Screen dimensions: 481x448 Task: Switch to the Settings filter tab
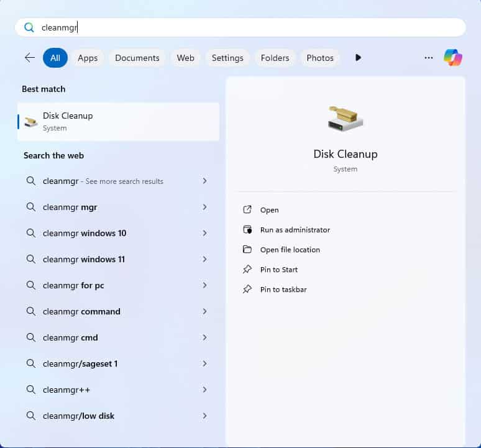pos(227,58)
